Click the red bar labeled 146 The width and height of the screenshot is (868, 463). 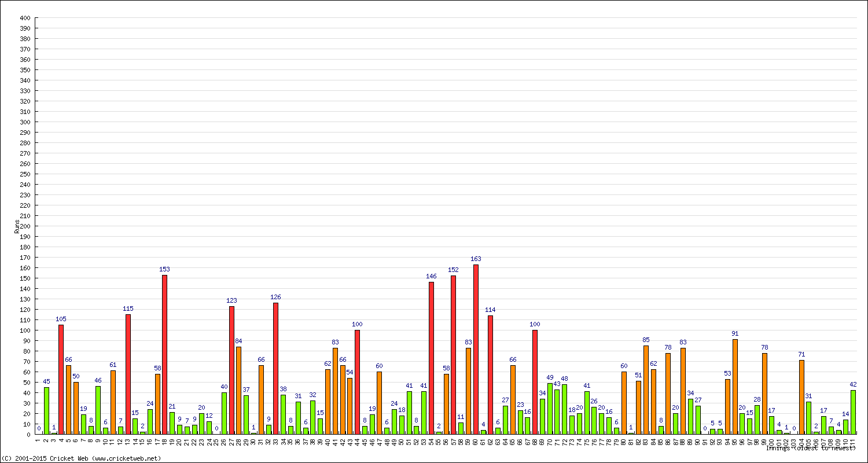pos(431,358)
